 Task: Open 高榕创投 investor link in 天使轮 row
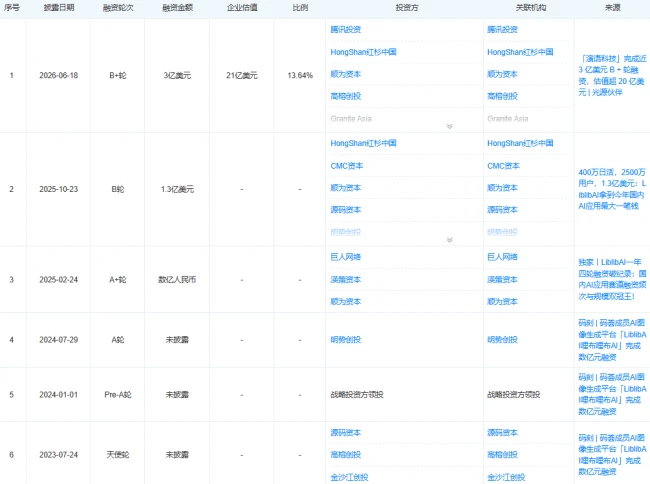[346, 455]
